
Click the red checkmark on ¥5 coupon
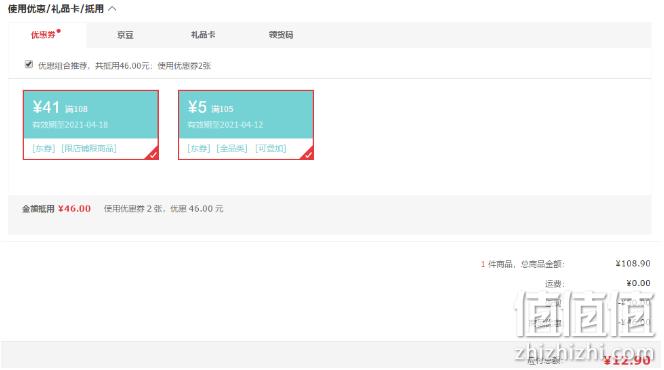[308, 155]
